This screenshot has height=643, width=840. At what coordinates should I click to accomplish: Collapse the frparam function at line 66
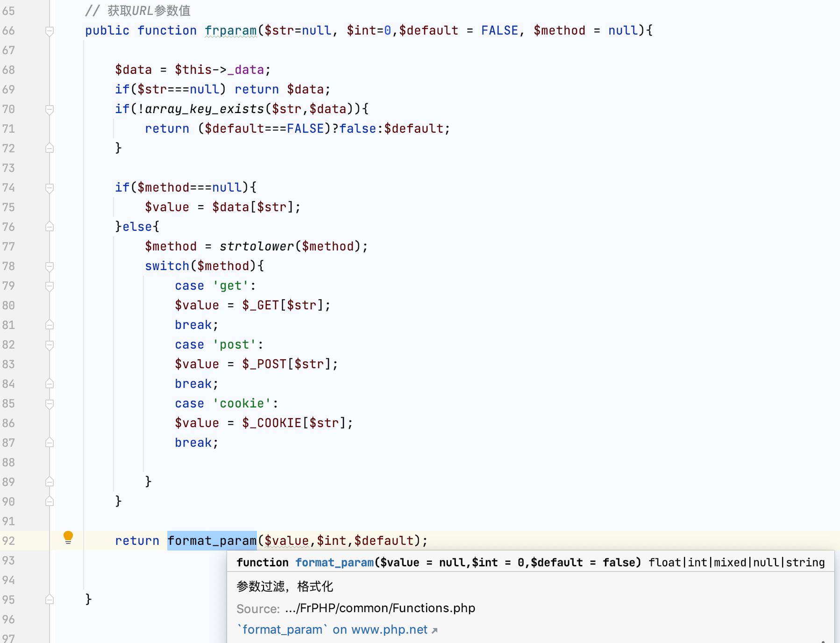point(49,31)
